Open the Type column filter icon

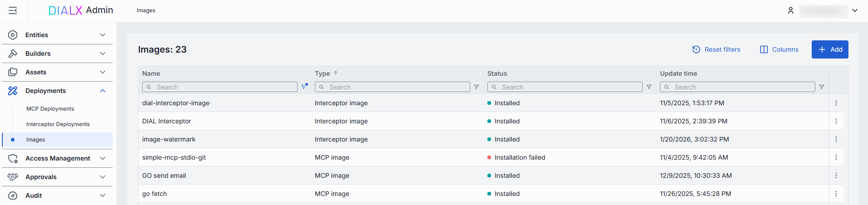coord(476,87)
